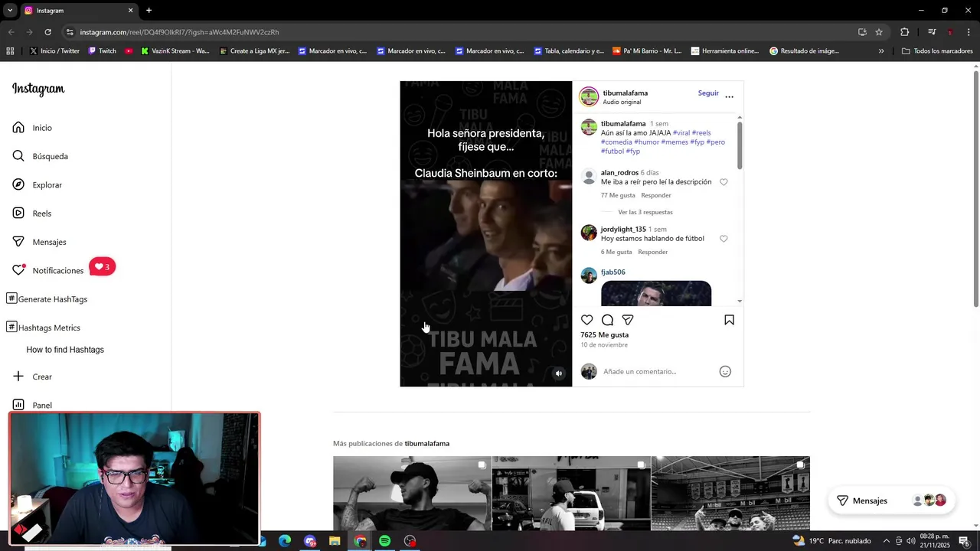Open the Twitch bookmark
The width and height of the screenshot is (980, 551).
pyautogui.click(x=103, y=51)
